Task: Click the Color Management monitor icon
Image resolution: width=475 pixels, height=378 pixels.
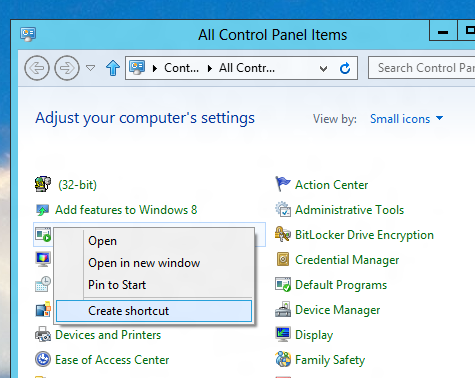Action: [43, 259]
